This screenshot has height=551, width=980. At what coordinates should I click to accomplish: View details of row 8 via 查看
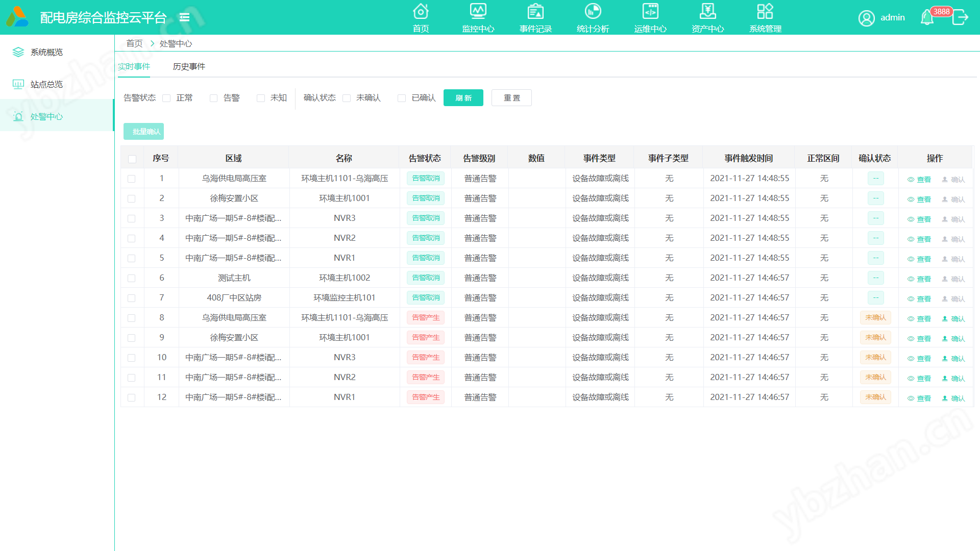click(x=919, y=318)
